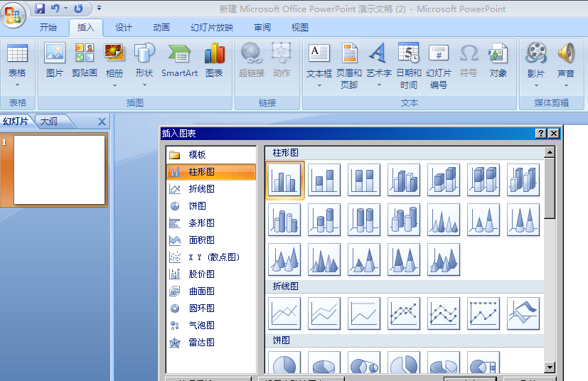Choose 饼图 in chart type list
Viewport: 588px width, 381px height.
click(210, 206)
